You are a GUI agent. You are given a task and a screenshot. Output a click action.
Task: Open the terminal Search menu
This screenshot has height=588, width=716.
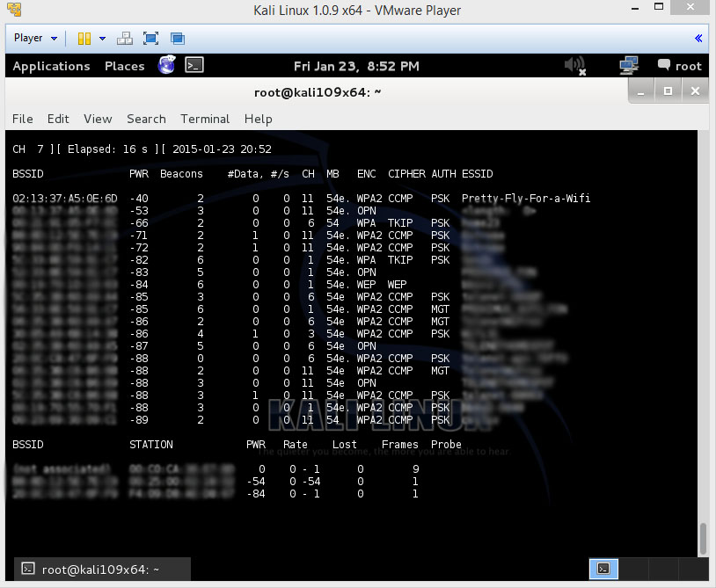146,119
